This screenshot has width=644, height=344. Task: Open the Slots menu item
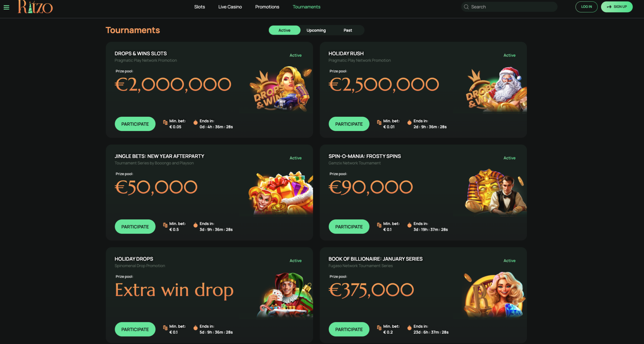(x=200, y=7)
